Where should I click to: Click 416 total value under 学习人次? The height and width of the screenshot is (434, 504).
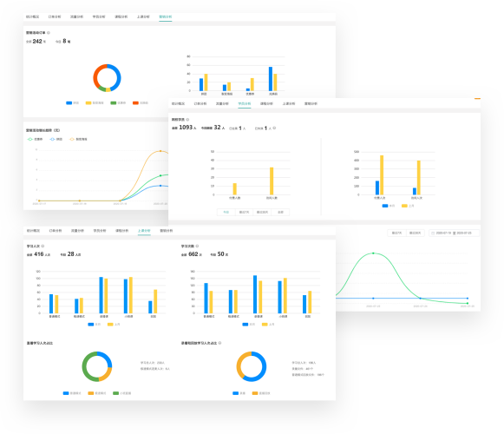pyautogui.click(x=38, y=254)
